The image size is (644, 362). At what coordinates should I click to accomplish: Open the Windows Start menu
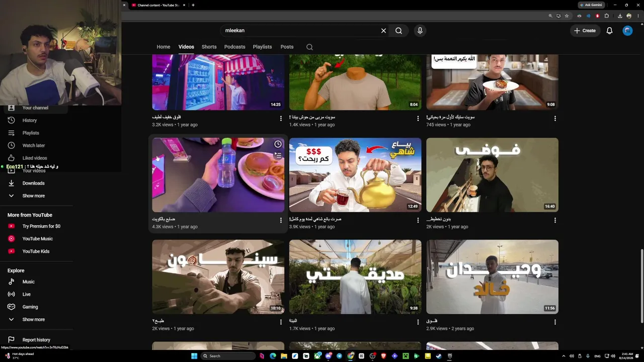tap(194, 356)
